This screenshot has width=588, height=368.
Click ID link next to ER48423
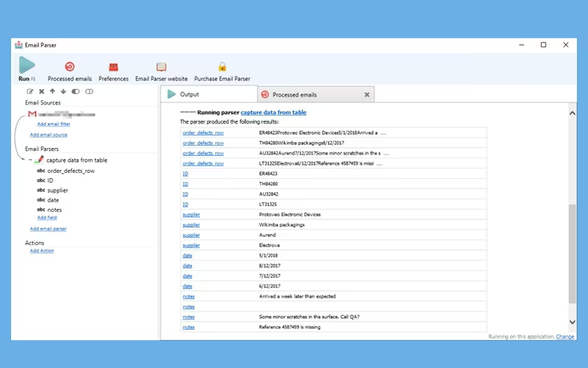tap(185, 174)
